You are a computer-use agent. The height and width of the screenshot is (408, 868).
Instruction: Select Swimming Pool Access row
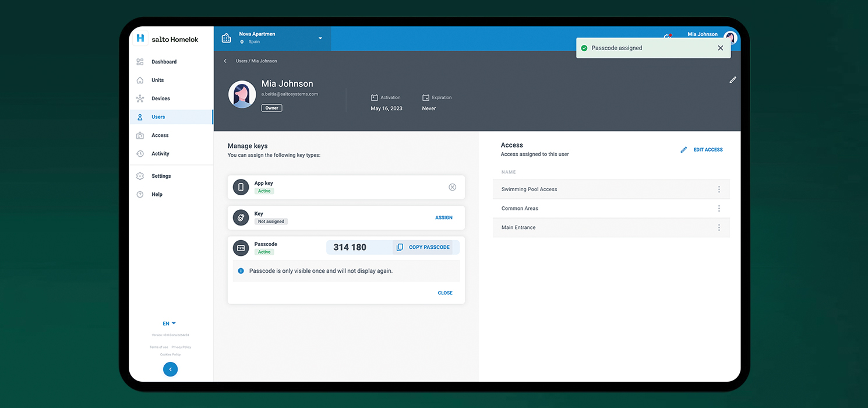tap(611, 189)
